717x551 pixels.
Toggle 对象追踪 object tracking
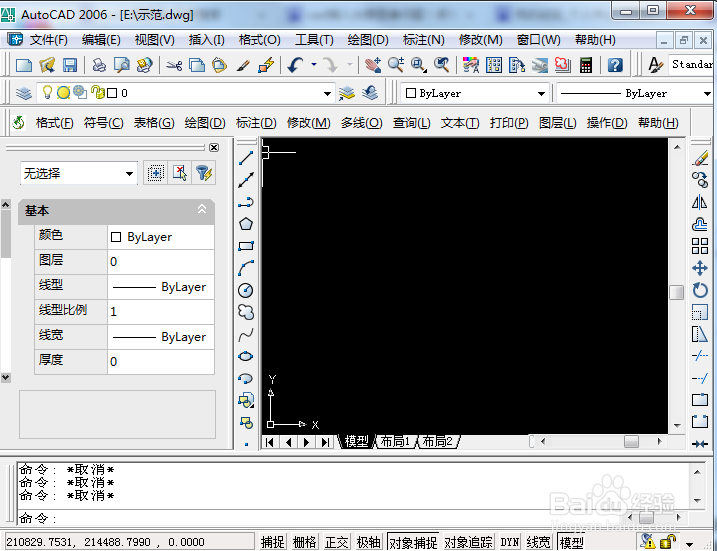(x=468, y=542)
